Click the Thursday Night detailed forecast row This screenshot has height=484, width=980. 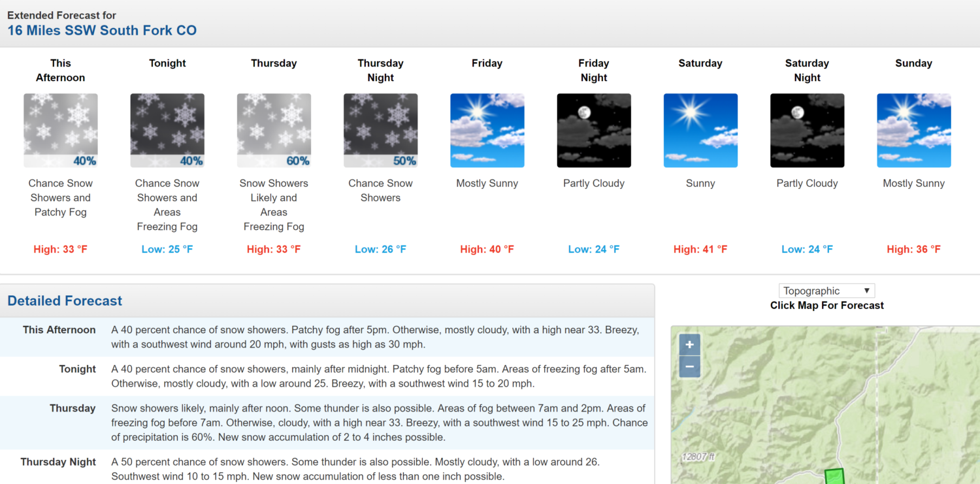(327, 467)
